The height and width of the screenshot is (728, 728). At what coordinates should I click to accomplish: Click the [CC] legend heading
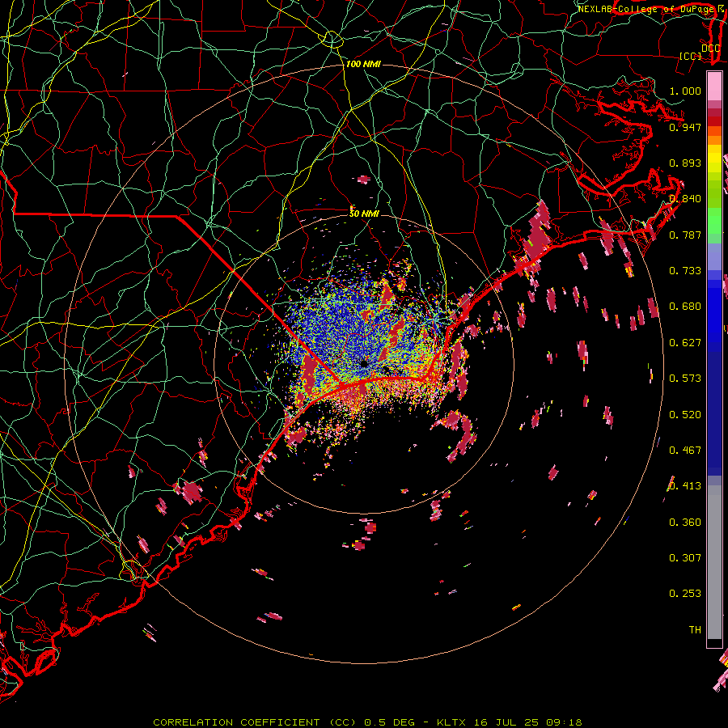pyautogui.click(x=690, y=56)
